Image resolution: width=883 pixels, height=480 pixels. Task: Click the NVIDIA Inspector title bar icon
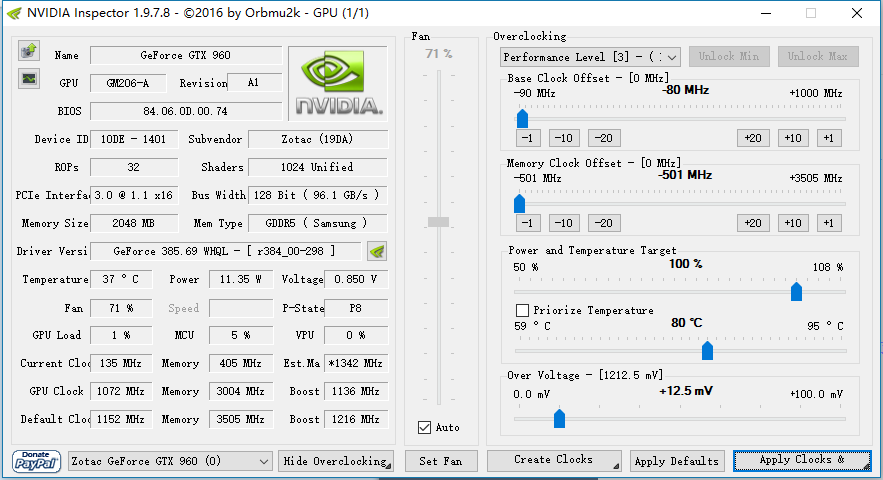click(14, 13)
